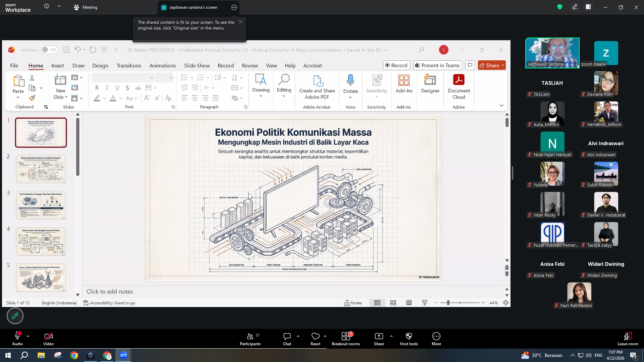Open the font name combo box

tap(123, 78)
